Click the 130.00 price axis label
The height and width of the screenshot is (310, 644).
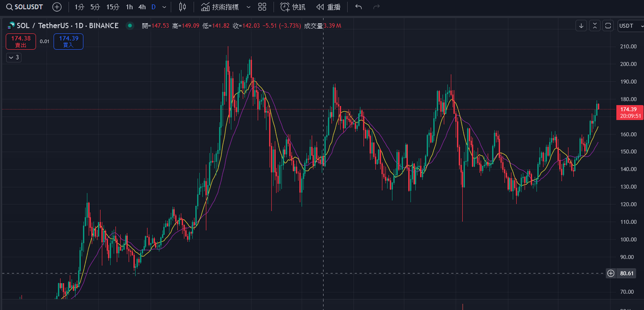point(628,186)
